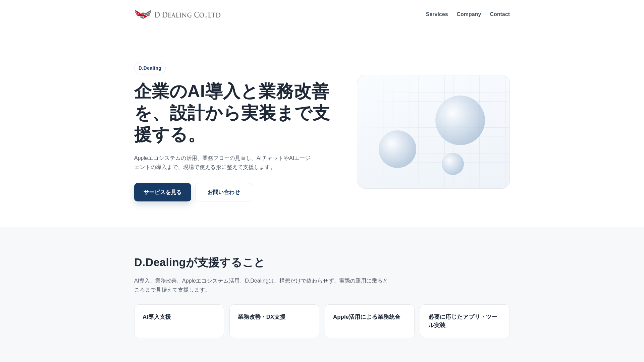Click the サービスを見る button
The width and height of the screenshot is (644, 362).
click(x=163, y=192)
